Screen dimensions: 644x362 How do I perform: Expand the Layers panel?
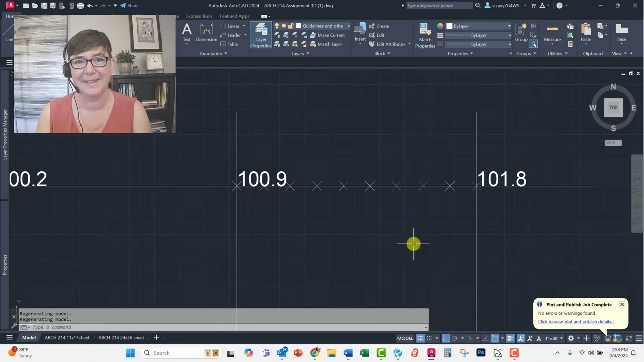[300, 54]
